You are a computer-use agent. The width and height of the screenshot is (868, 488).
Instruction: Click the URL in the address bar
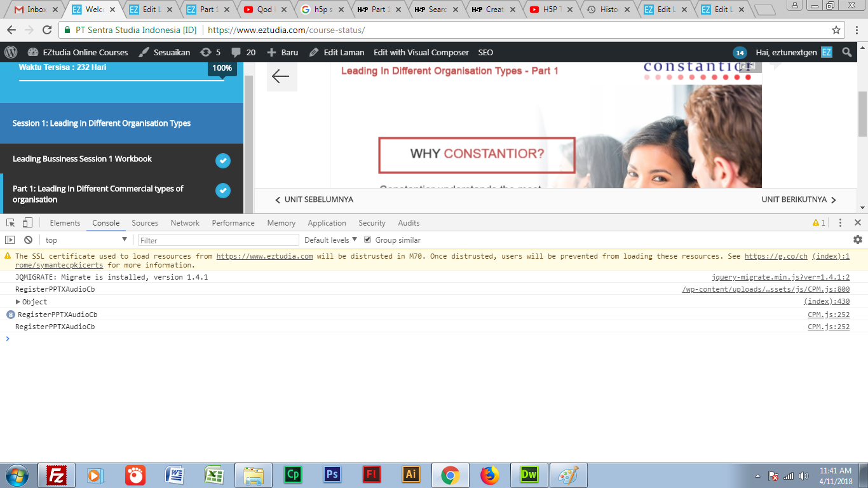[x=286, y=30]
